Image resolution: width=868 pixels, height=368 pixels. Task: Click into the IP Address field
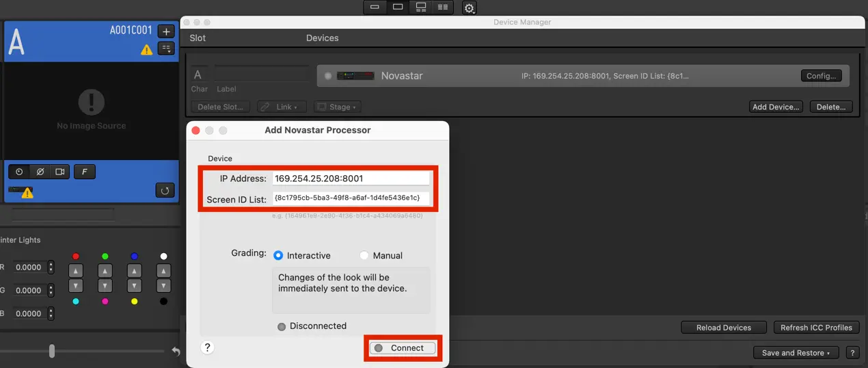coord(351,179)
